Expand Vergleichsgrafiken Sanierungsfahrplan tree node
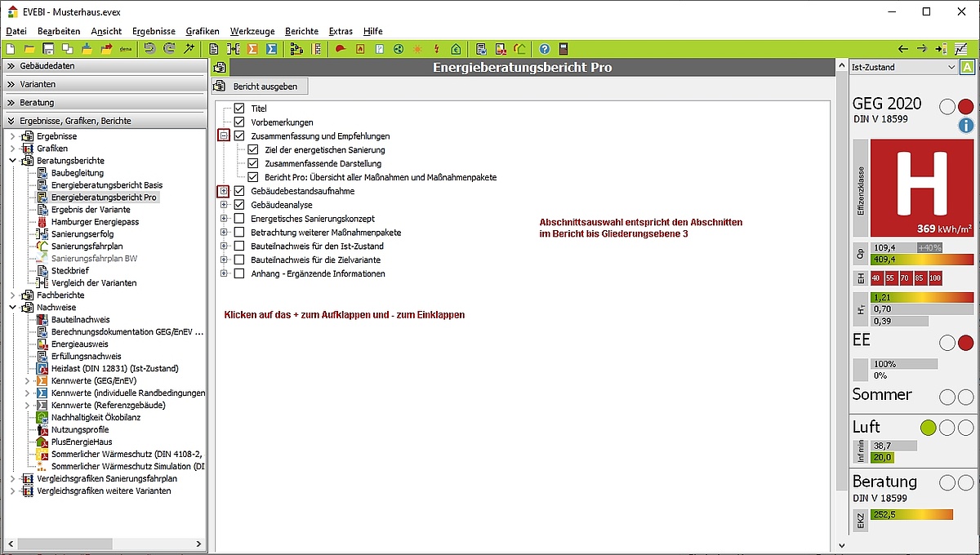The height and width of the screenshot is (555, 980). tap(12, 478)
